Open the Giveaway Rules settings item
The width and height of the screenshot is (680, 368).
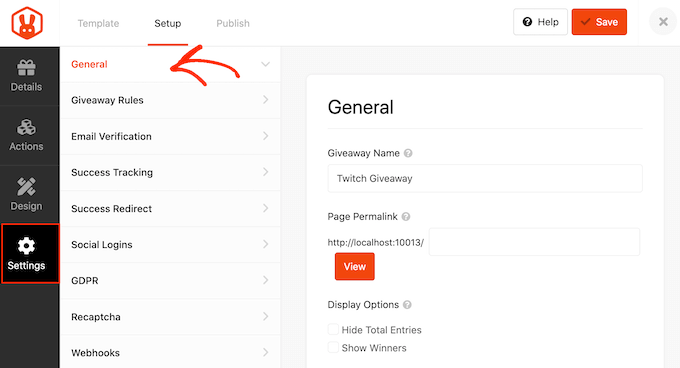point(170,100)
